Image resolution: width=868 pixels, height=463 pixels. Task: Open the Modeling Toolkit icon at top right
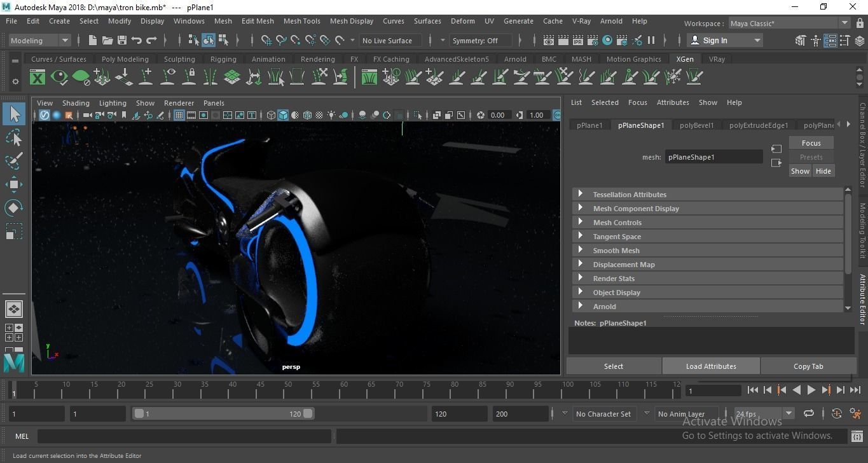(801, 41)
